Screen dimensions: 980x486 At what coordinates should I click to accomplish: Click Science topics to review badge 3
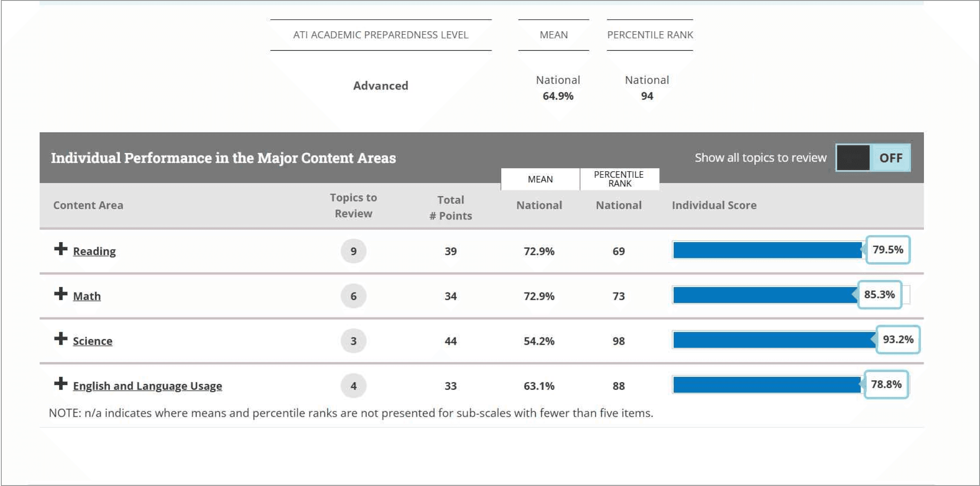coord(354,341)
